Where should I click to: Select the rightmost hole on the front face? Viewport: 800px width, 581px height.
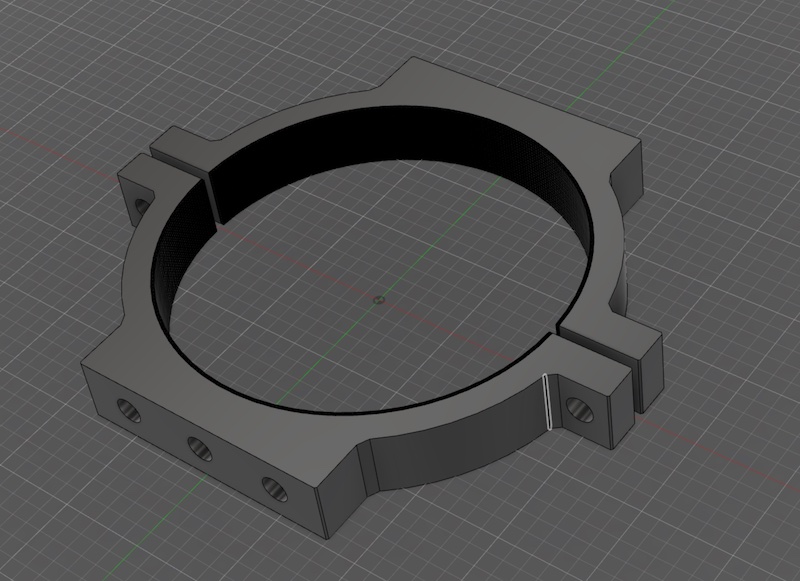275,489
